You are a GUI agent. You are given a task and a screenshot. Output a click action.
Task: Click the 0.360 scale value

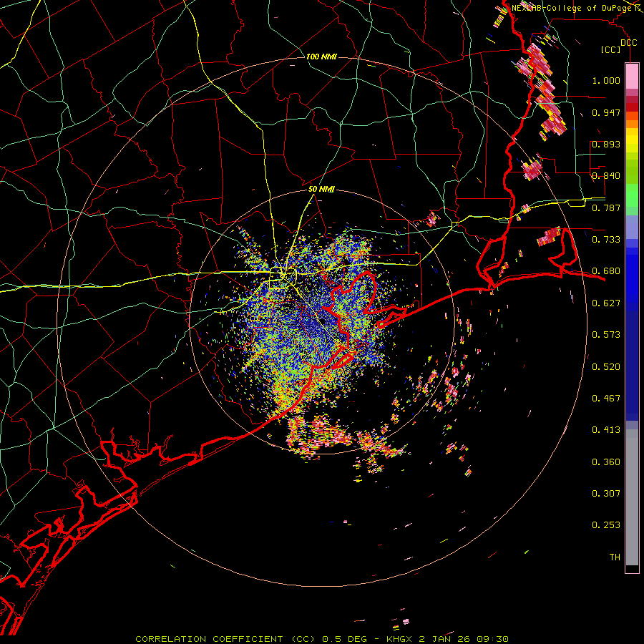tap(606, 462)
